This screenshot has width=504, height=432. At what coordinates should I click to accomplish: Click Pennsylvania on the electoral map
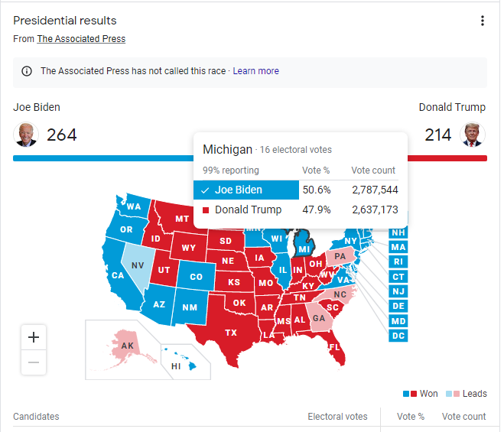[340, 256]
